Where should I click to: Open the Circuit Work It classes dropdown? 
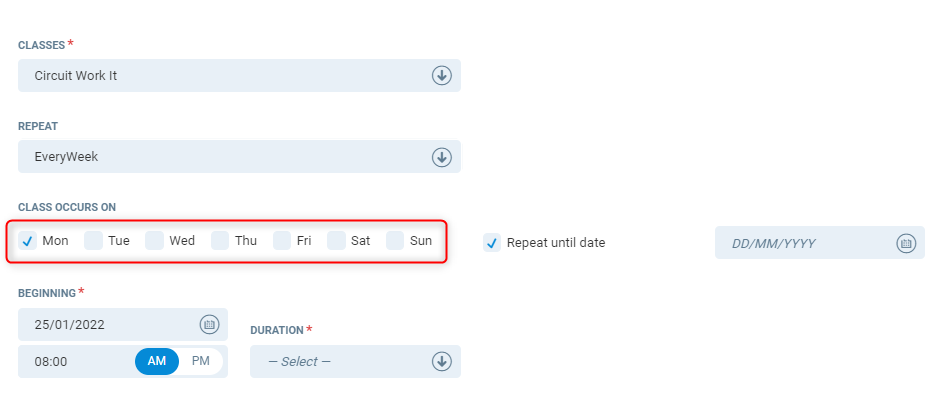tap(239, 76)
